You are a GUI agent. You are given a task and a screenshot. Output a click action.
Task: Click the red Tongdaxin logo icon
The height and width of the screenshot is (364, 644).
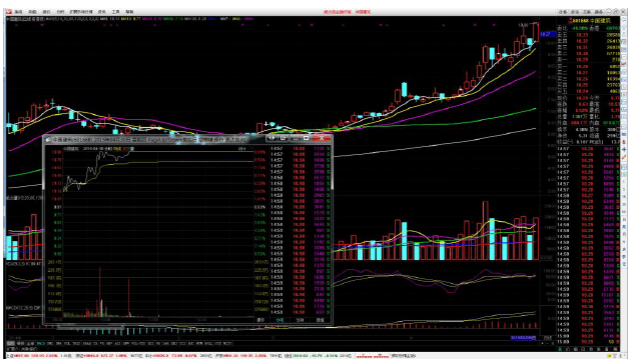(9, 12)
